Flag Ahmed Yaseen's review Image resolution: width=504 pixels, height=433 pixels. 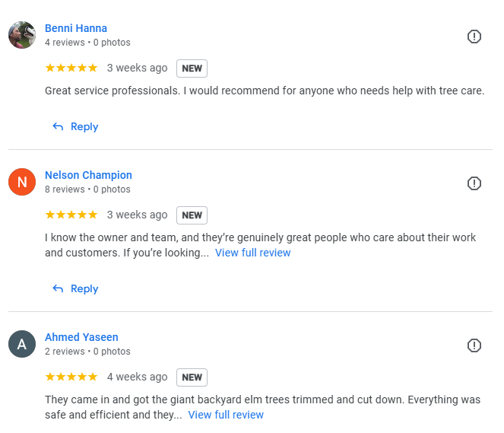pyautogui.click(x=474, y=345)
